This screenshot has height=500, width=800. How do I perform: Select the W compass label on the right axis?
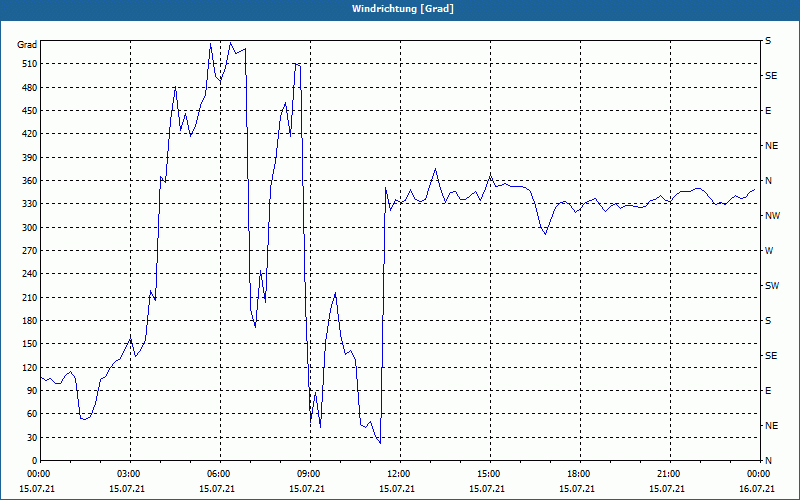pos(769,251)
